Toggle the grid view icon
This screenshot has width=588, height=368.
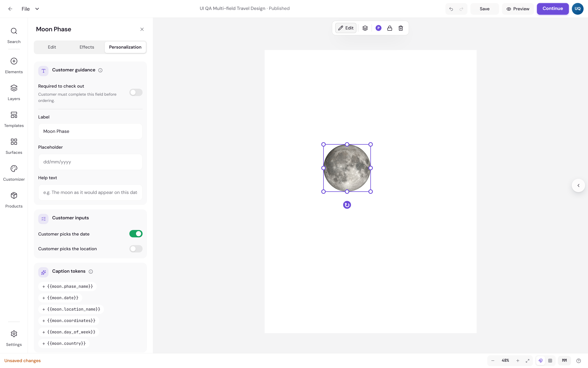[550, 361]
